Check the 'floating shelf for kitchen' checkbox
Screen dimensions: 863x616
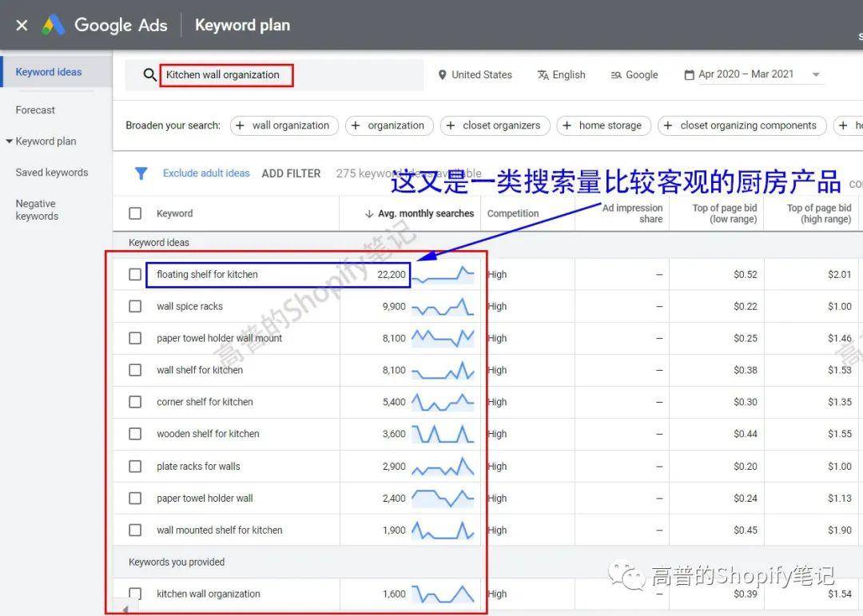tap(135, 275)
